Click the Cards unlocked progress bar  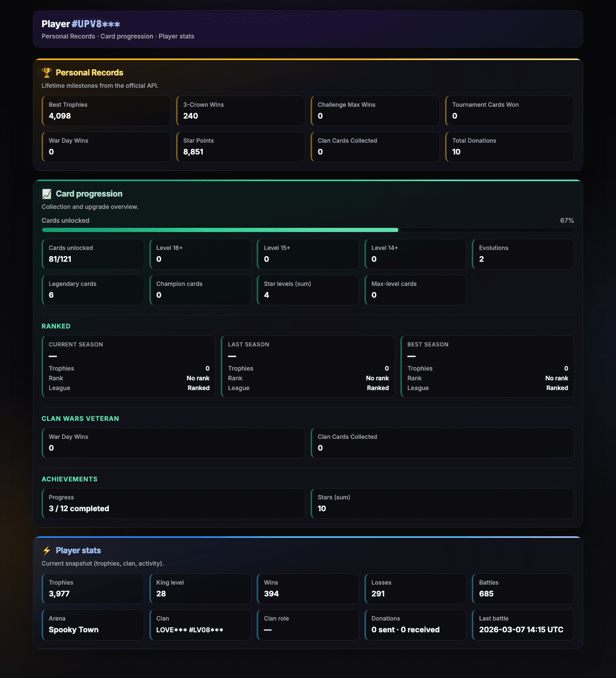coord(308,230)
